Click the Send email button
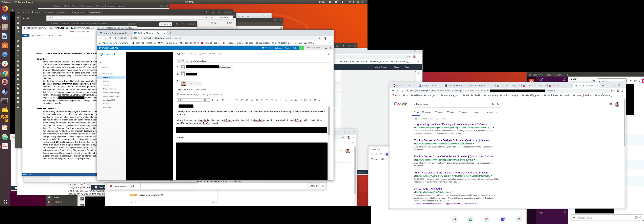 click(181, 54)
